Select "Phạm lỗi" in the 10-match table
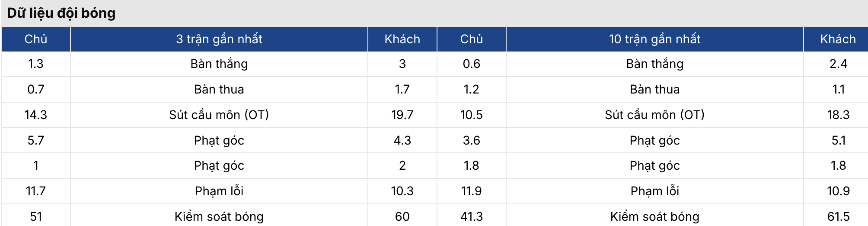The image size is (868, 226). pyautogui.click(x=654, y=191)
